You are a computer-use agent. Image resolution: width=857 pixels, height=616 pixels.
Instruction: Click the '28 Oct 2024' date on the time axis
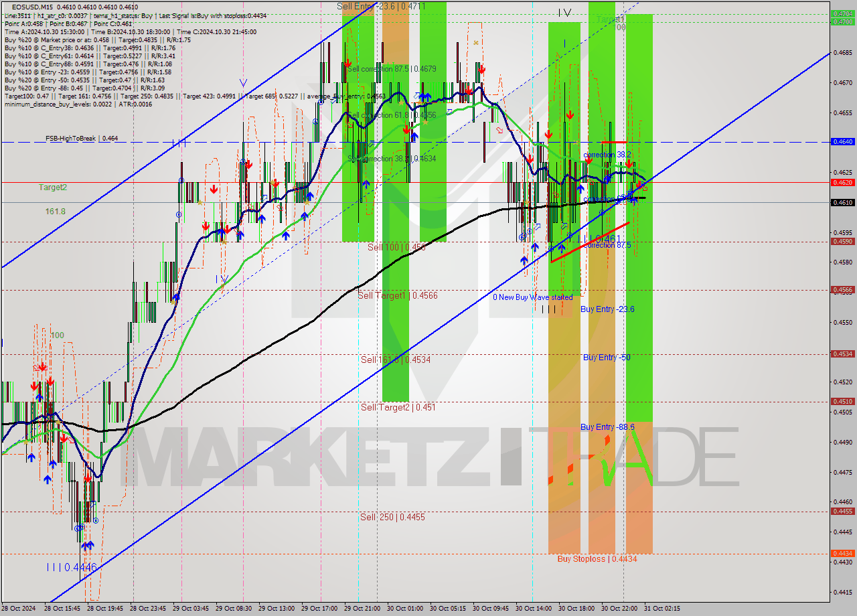(x=19, y=609)
